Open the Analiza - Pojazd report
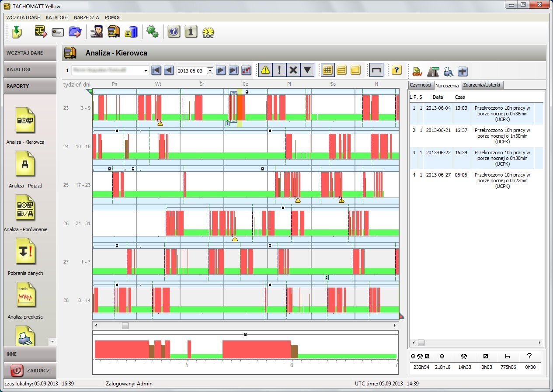 [x=25, y=164]
